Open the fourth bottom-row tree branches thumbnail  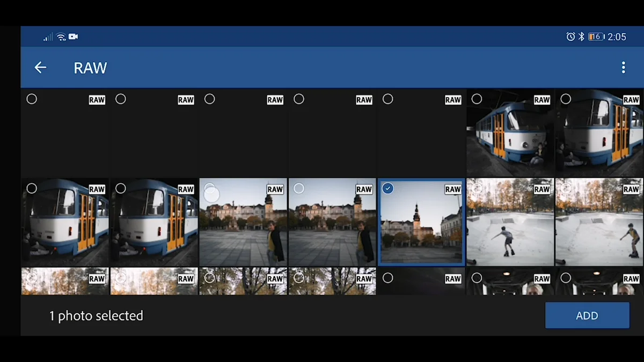(332, 282)
